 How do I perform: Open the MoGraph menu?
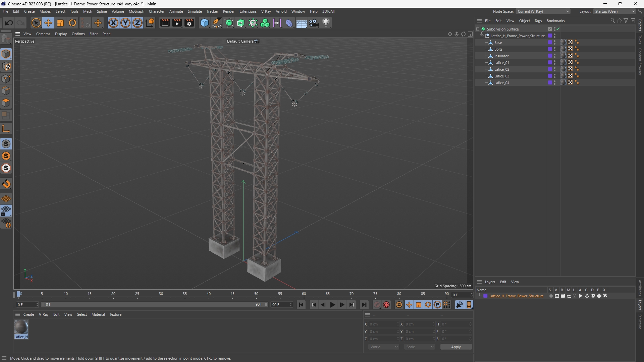[137, 11]
